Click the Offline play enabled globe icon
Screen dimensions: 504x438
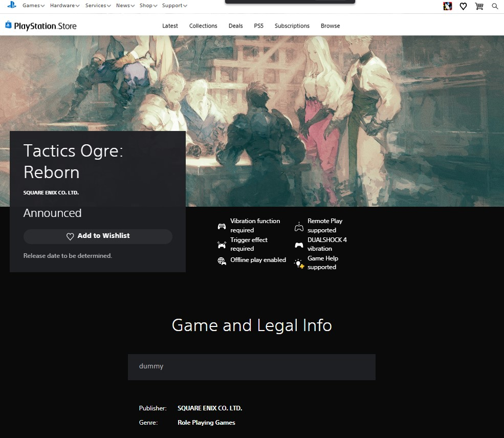(x=222, y=260)
